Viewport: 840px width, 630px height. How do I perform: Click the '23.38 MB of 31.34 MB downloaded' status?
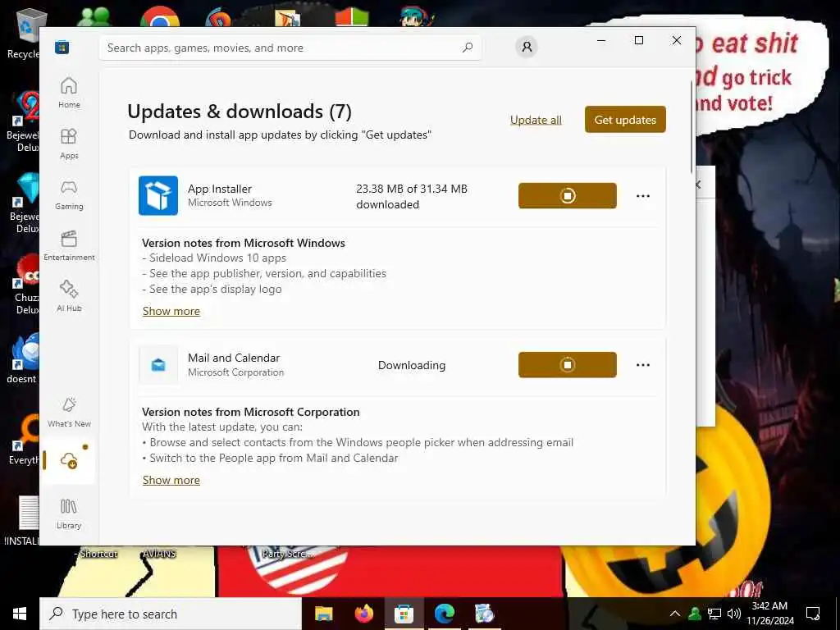pos(412,196)
